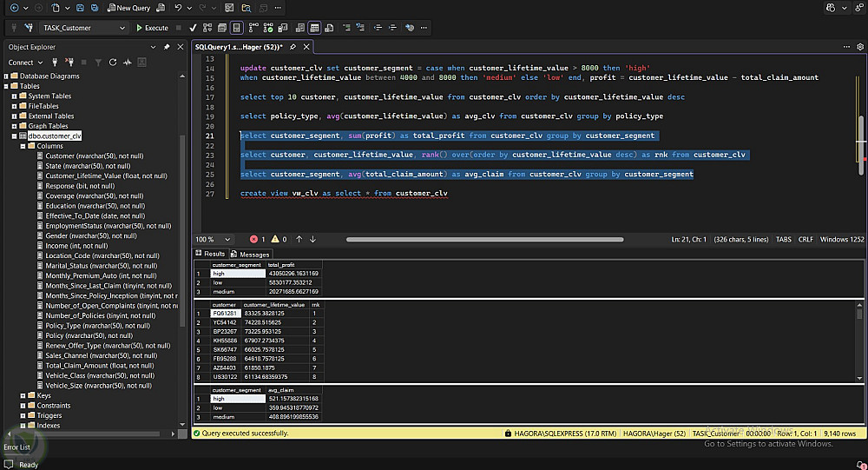Viewport: 868px width, 470px height.
Task: Select the Results tab
Action: point(210,255)
